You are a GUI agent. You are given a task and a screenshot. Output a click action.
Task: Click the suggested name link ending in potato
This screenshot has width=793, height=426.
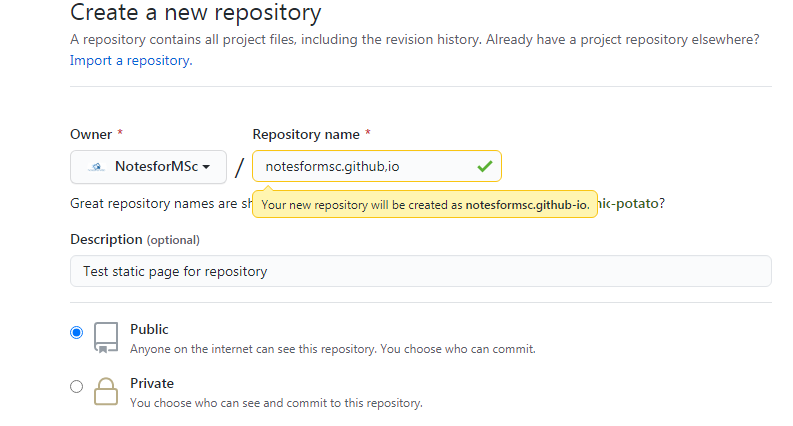628,203
